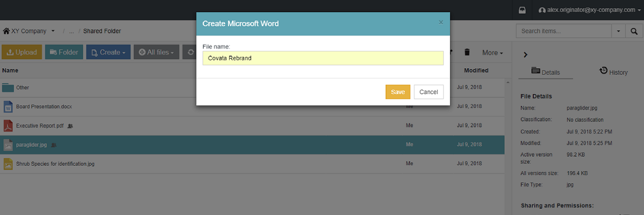
Task: Click the Active version size value 98.2 KB
Action: tap(576, 155)
